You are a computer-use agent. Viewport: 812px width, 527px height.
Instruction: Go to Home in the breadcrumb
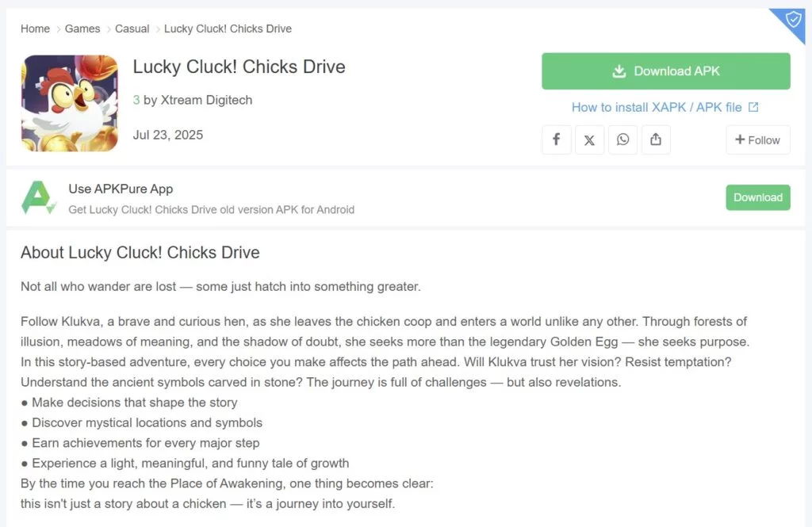tap(35, 29)
